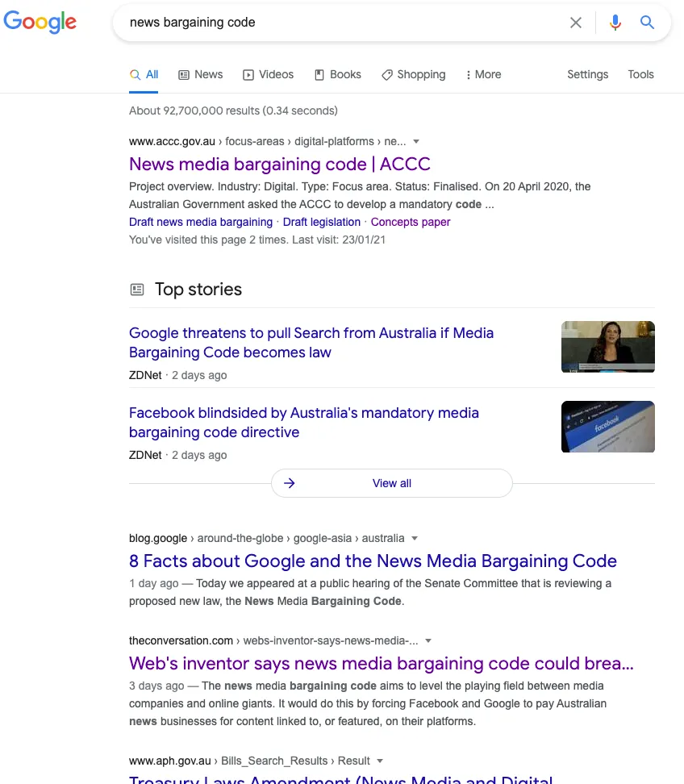Open search Tools
This screenshot has width=684, height=784.
[x=640, y=74]
